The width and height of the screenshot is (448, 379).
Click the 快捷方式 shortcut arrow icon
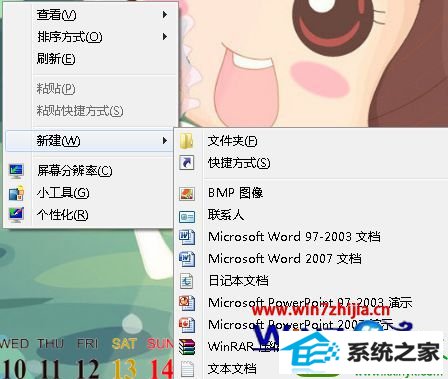coord(187,163)
